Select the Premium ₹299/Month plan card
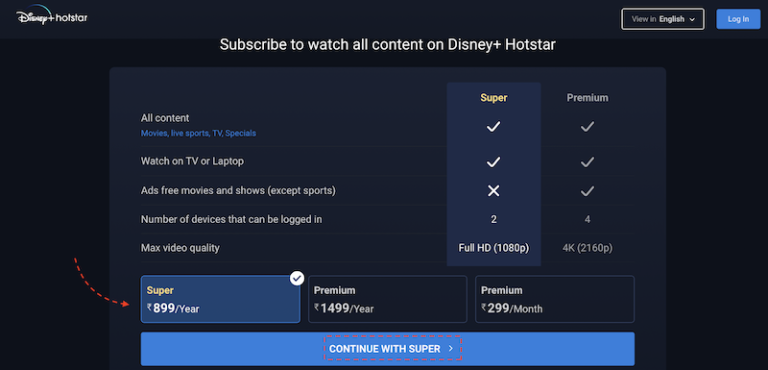The height and width of the screenshot is (370, 768). pyautogui.click(x=555, y=299)
